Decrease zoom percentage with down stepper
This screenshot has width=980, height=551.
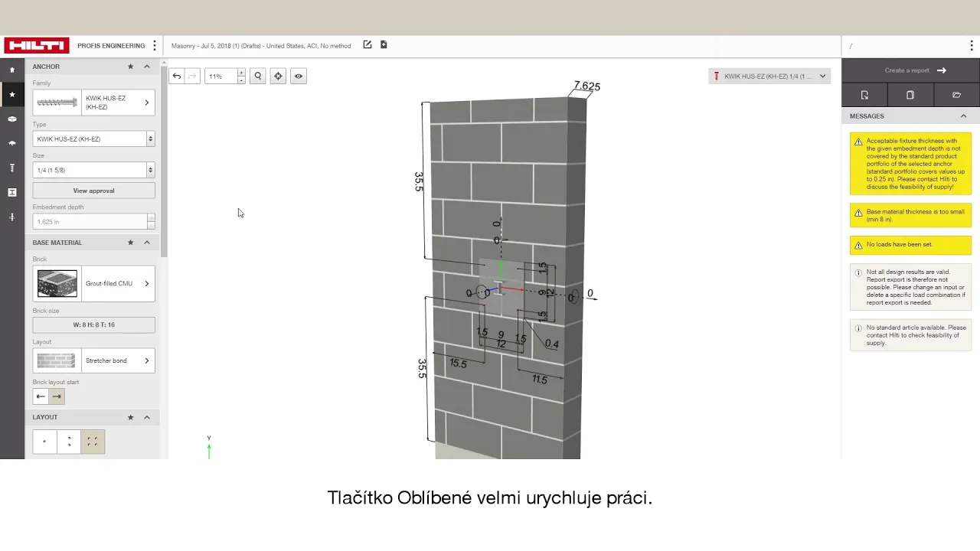pyautogui.click(x=241, y=80)
